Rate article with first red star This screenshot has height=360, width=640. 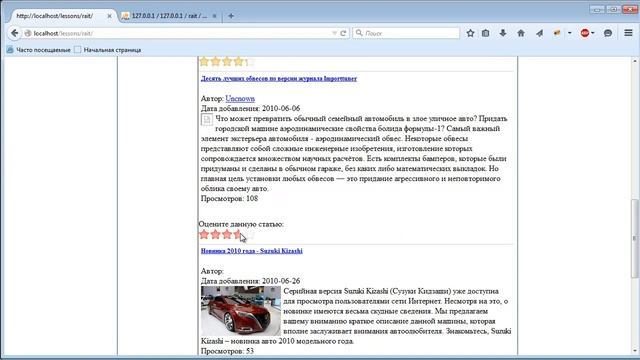click(204, 234)
